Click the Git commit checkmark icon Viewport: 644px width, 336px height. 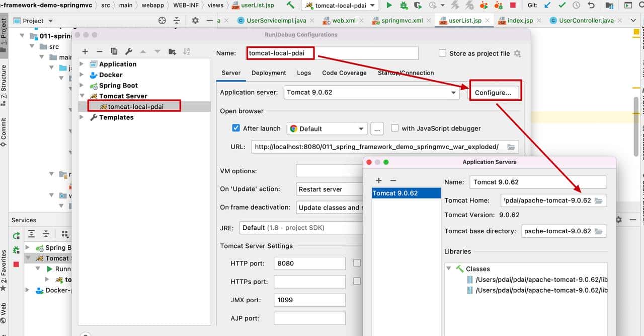coord(562,6)
